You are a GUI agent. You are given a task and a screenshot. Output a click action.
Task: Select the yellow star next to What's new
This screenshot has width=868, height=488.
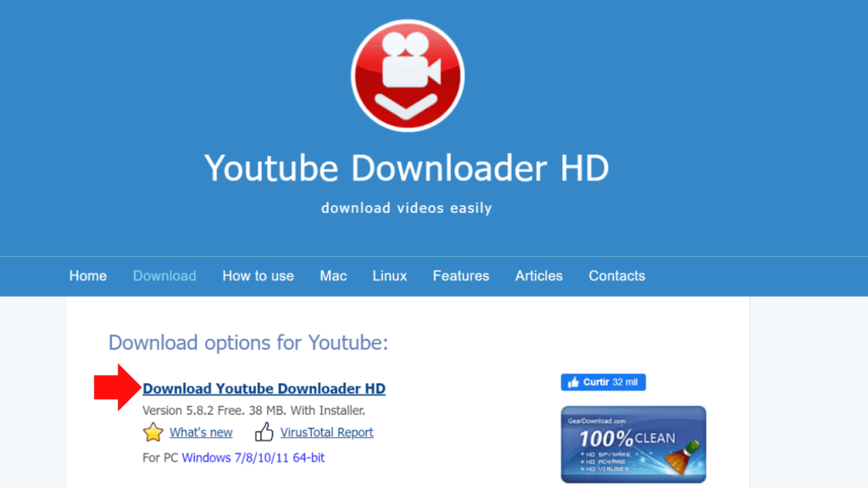pos(153,432)
